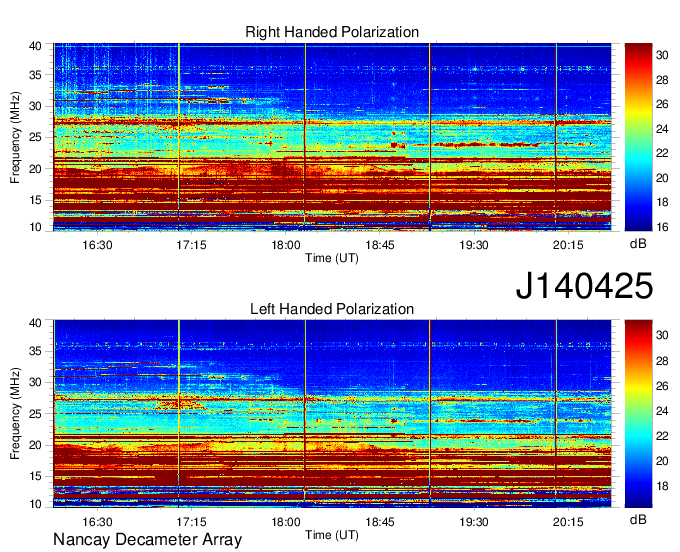
Task: Click the dB label under left-handed color bar
Action: tap(638, 519)
